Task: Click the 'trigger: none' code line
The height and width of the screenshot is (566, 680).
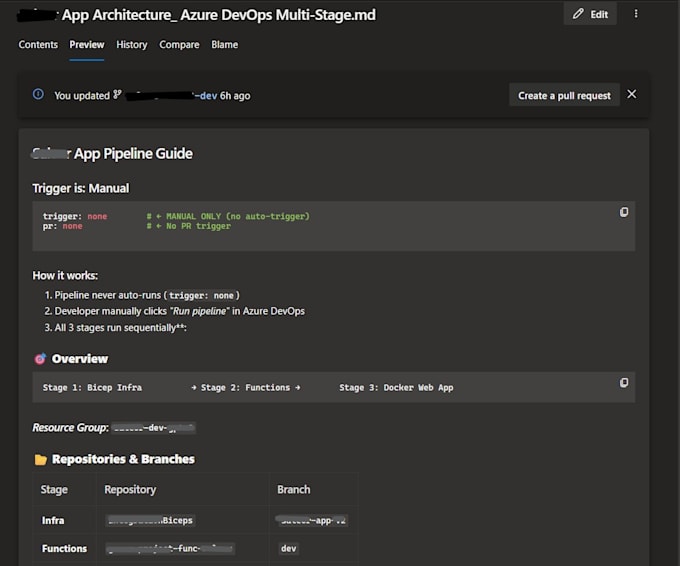Action: (75, 216)
